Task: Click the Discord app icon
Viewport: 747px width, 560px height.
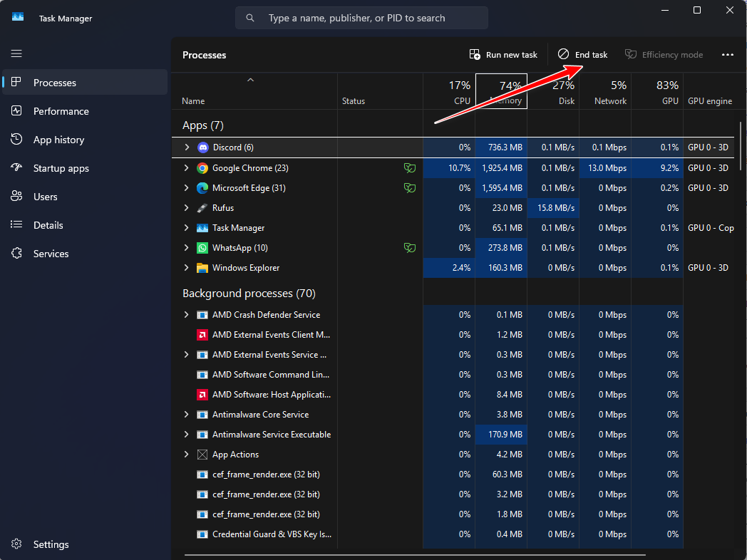Action: pyautogui.click(x=202, y=147)
